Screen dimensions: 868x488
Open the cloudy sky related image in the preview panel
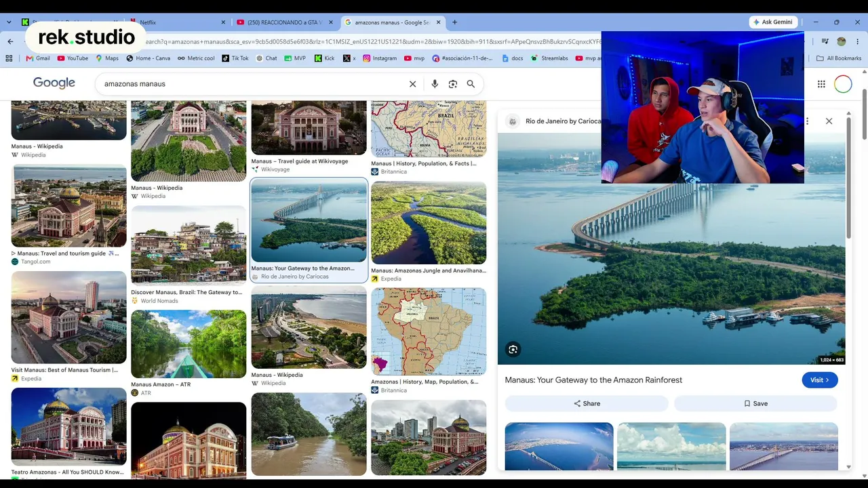[671, 447]
